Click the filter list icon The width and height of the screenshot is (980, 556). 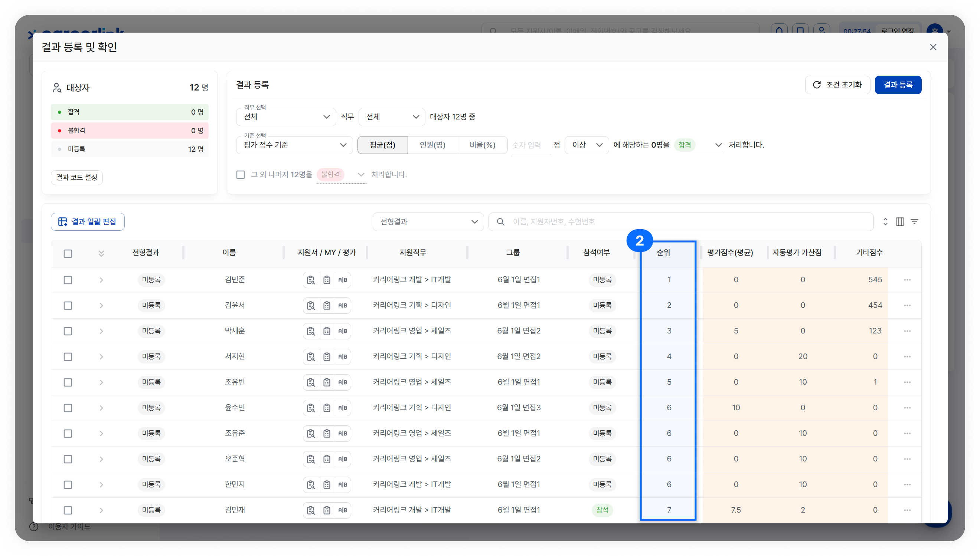(914, 222)
